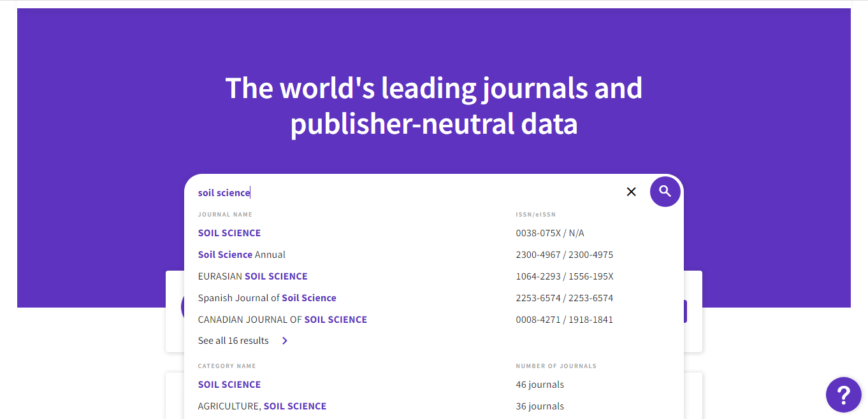Click ISSN 0038-075X / N/A

550,233
